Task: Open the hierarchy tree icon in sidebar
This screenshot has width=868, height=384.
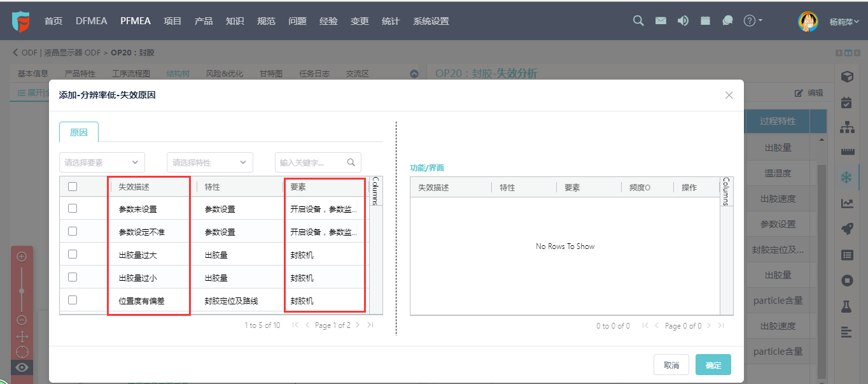Action: tap(847, 127)
